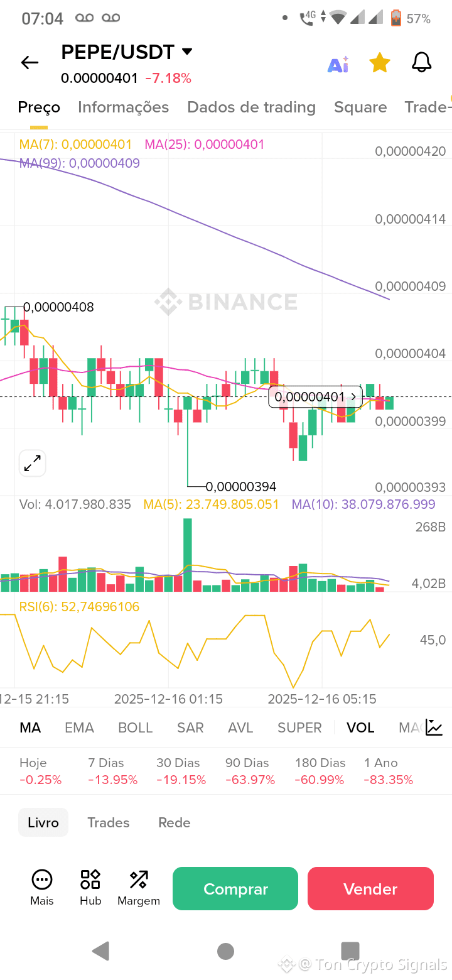Select the 1 Ano performance period

[x=389, y=771]
